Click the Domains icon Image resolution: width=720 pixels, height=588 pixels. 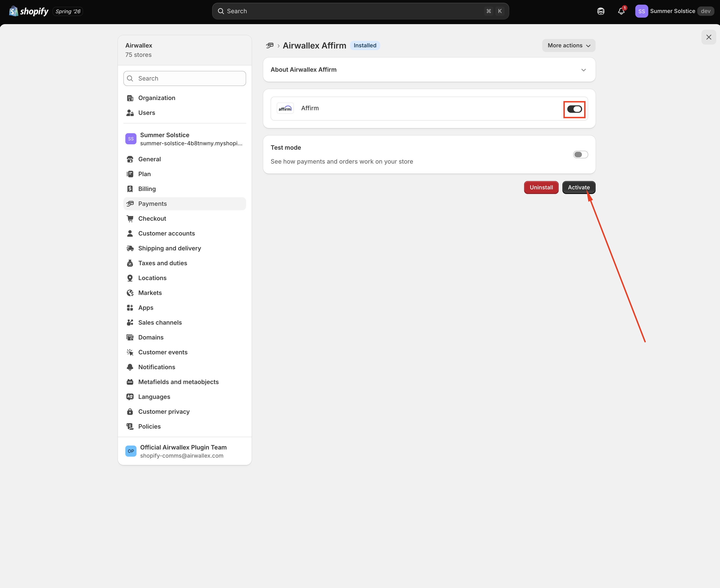130,337
